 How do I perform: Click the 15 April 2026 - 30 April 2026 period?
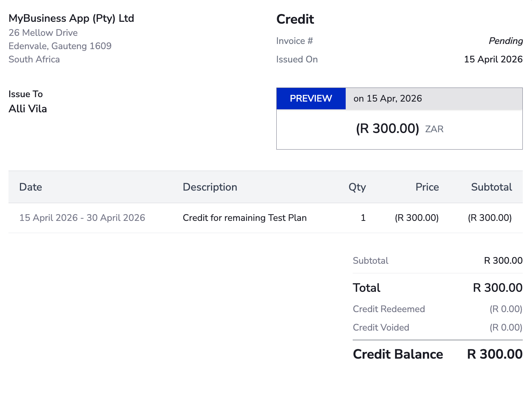(x=82, y=218)
